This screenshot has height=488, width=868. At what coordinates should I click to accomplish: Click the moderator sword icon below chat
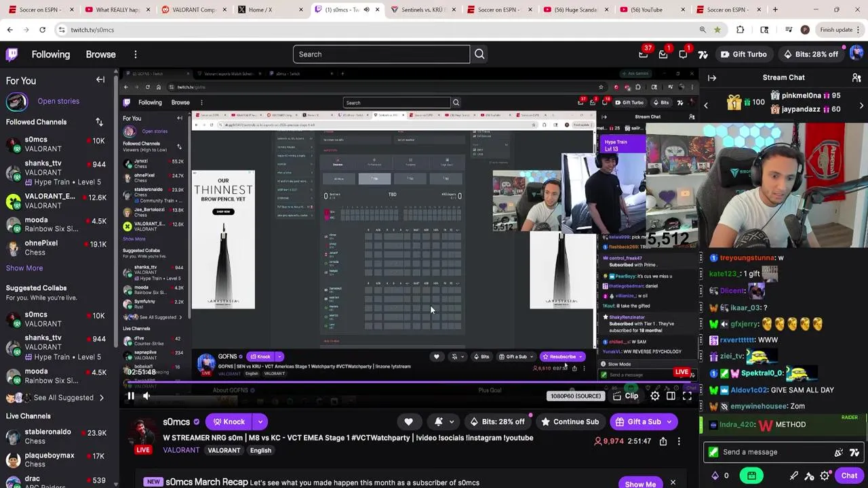794,476
